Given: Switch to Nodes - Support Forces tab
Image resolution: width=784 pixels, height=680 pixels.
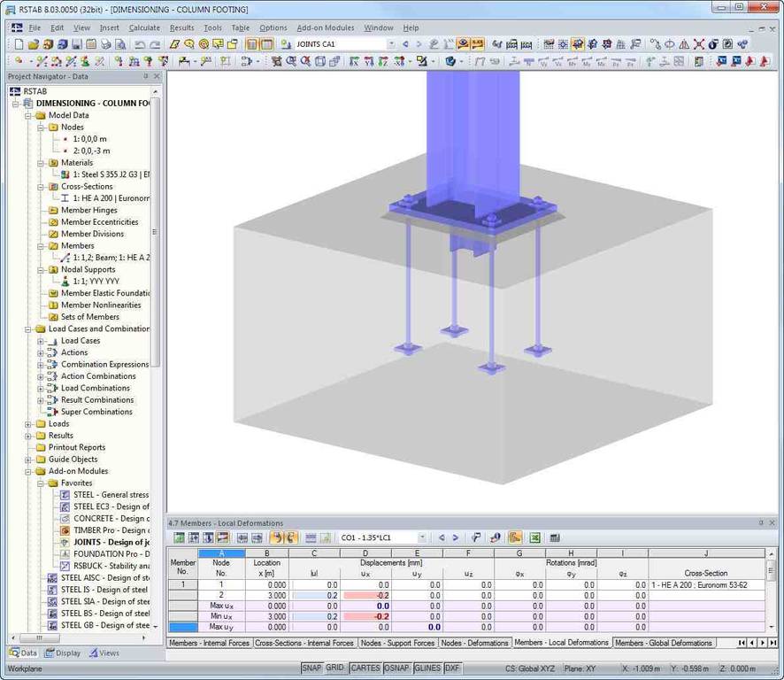Looking at the screenshot, I should pyautogui.click(x=397, y=643).
